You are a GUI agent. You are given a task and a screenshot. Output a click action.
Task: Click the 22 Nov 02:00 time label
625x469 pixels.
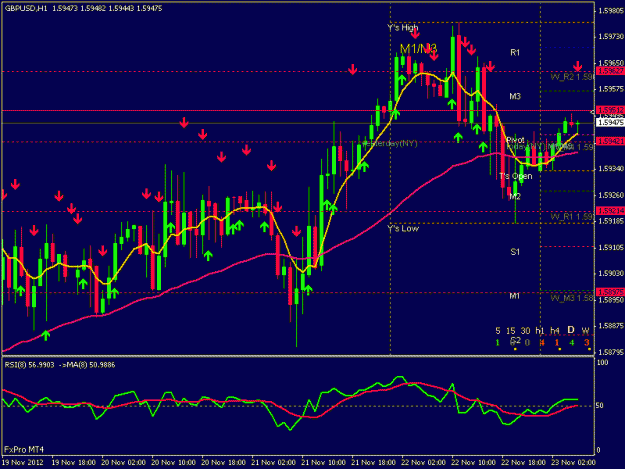(x=423, y=463)
